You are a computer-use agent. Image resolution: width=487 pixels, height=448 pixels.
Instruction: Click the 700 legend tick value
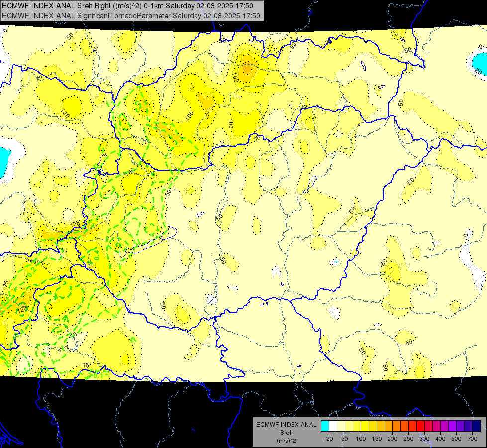click(472, 439)
